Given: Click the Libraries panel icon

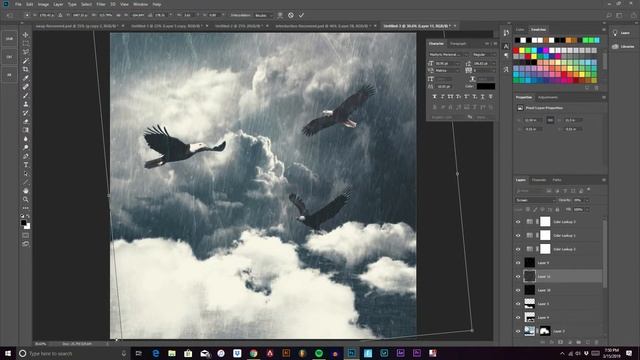Looking at the screenshot, I should (615, 47).
